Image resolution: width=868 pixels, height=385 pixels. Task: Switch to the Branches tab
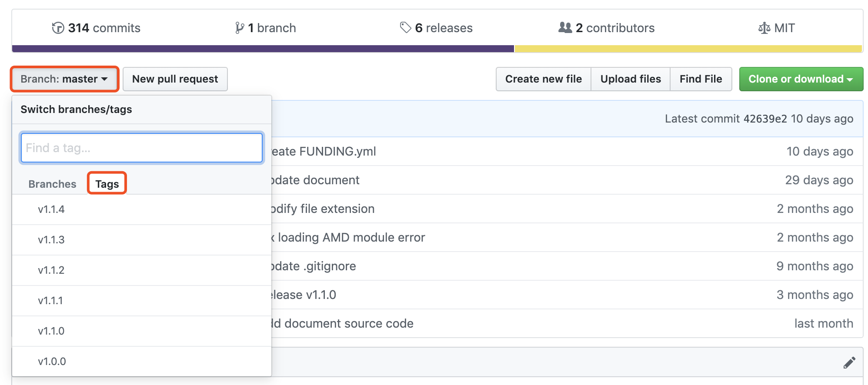click(x=52, y=184)
